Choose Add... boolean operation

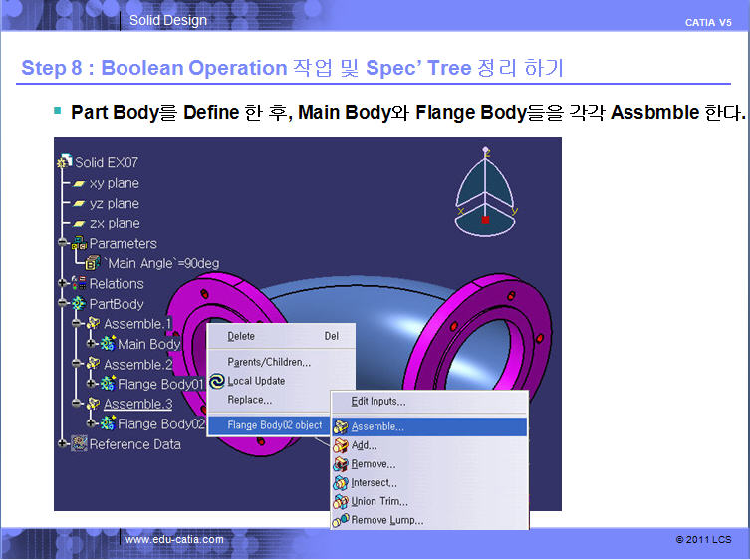pos(429,445)
